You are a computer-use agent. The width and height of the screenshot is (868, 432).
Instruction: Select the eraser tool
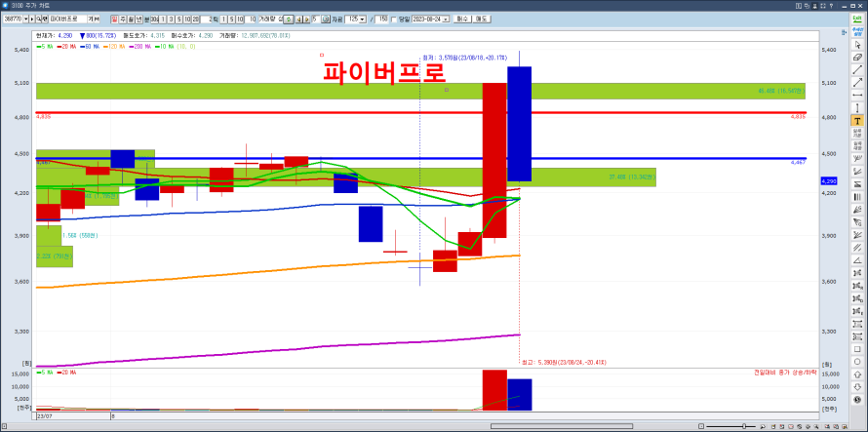click(x=857, y=57)
